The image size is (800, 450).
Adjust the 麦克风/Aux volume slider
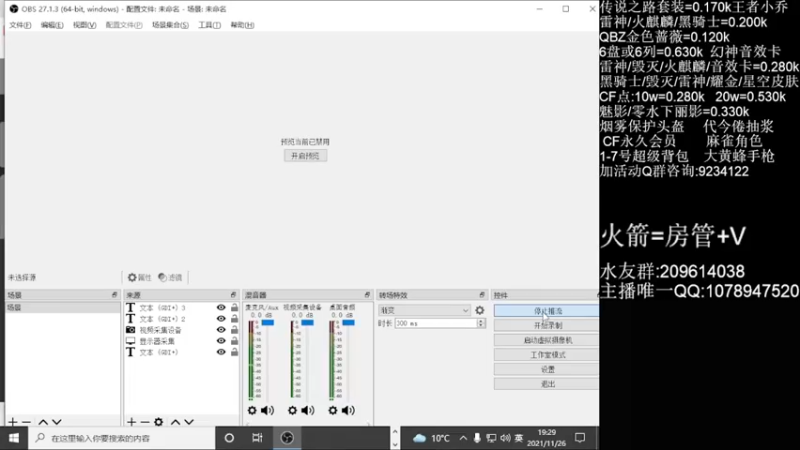pos(267,322)
